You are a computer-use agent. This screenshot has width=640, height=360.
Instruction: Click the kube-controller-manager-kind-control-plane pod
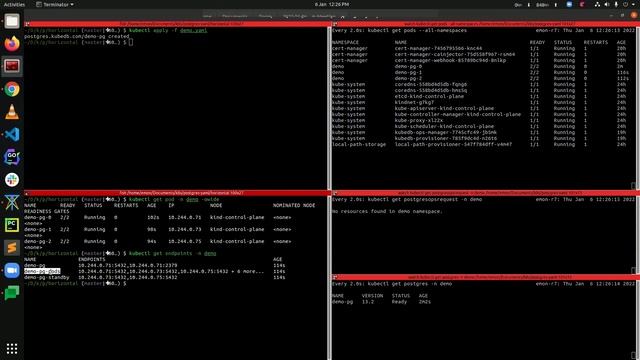[x=458, y=114]
